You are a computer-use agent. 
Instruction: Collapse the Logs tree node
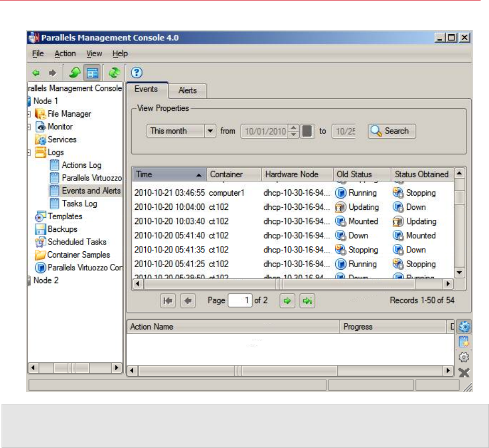[x=29, y=152]
